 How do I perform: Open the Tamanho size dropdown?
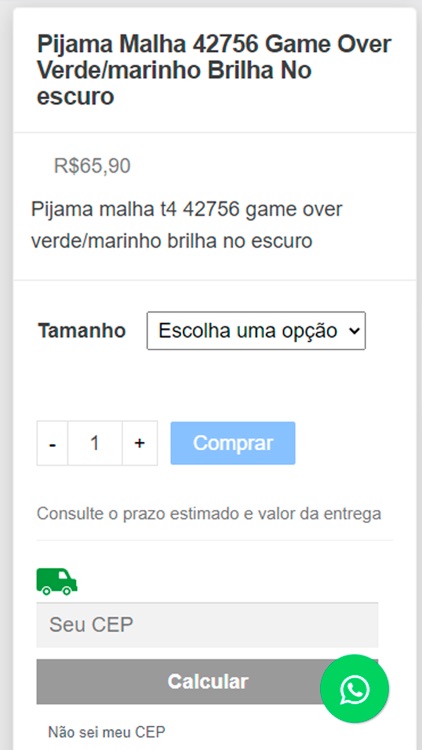click(256, 331)
